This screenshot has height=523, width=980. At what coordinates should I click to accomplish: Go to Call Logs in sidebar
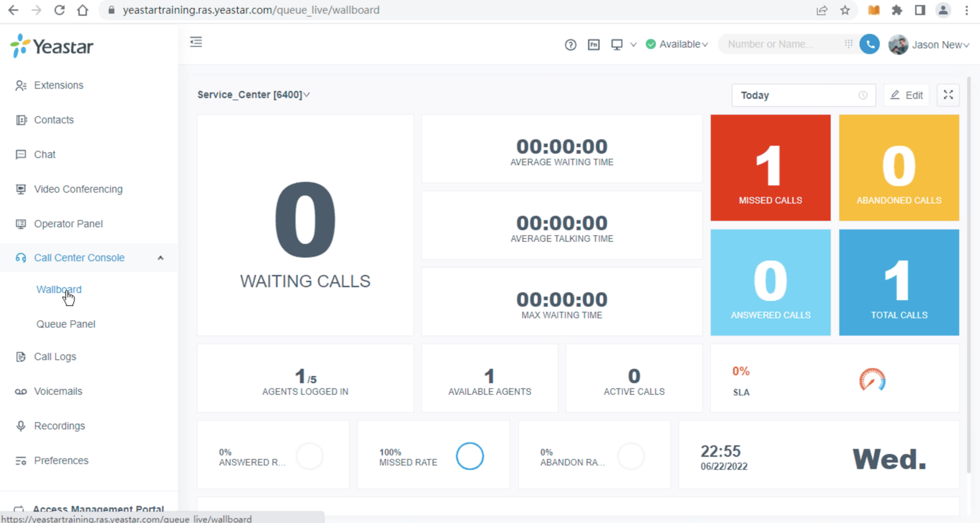click(55, 356)
